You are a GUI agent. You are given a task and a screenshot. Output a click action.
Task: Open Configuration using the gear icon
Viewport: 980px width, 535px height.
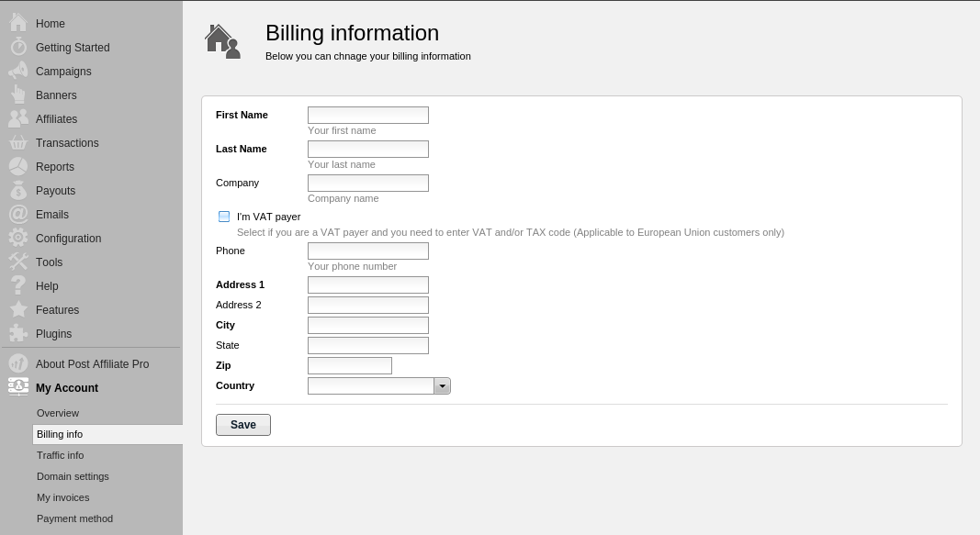pyautogui.click(x=18, y=238)
